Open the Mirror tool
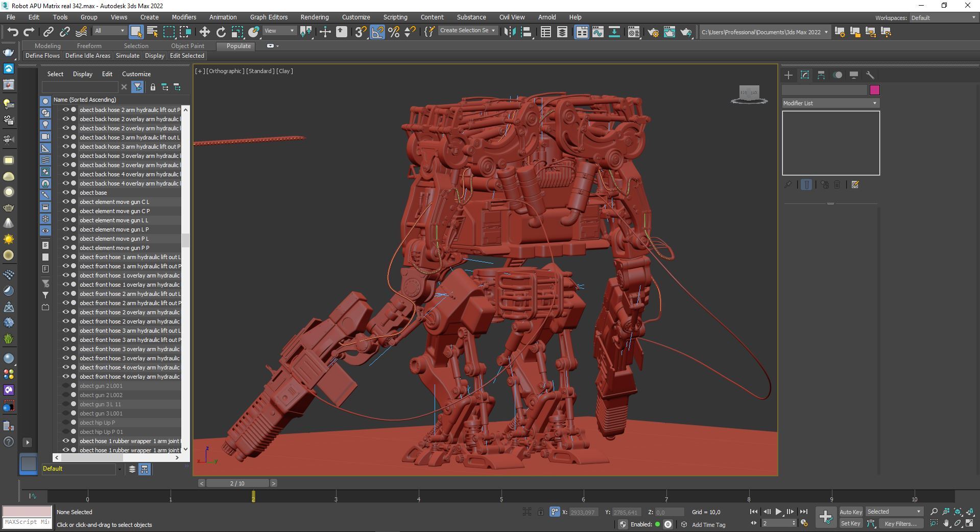This screenshot has width=980, height=532. [509, 32]
